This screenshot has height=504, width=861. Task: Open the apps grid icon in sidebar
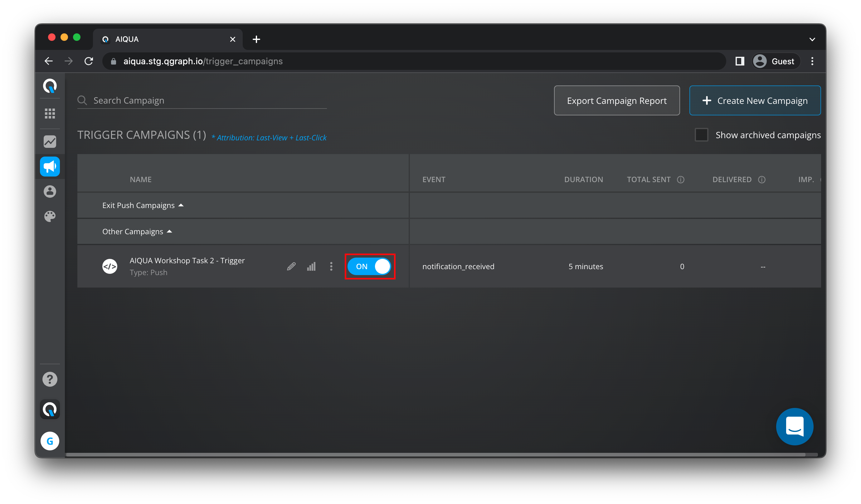coord(50,114)
